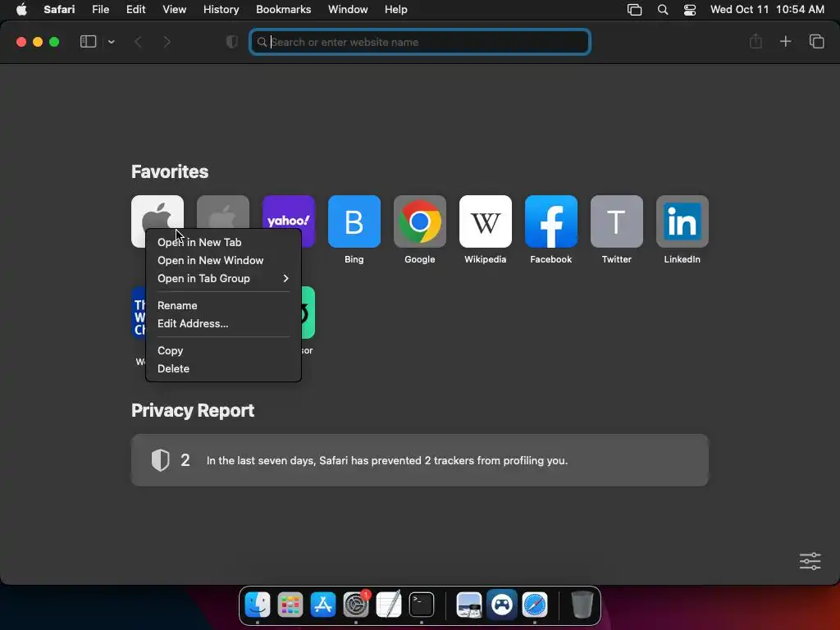Open Launchpad from the Dock

coord(290,605)
